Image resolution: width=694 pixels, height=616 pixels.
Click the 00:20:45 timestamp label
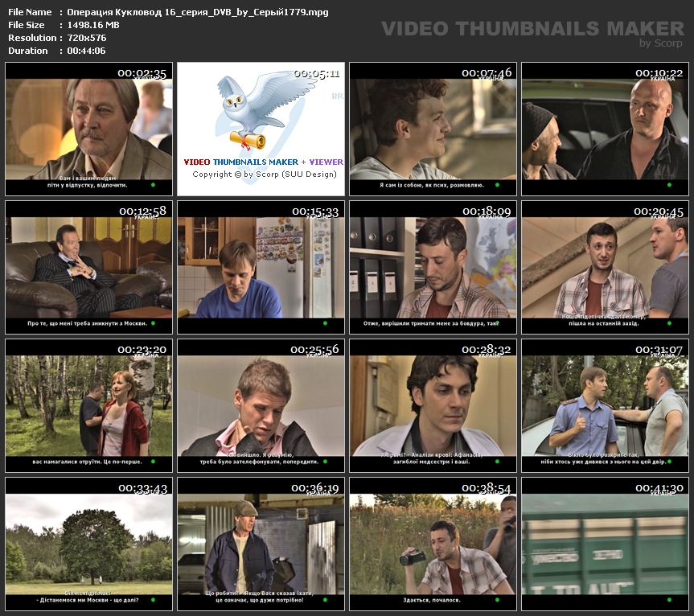point(659,211)
